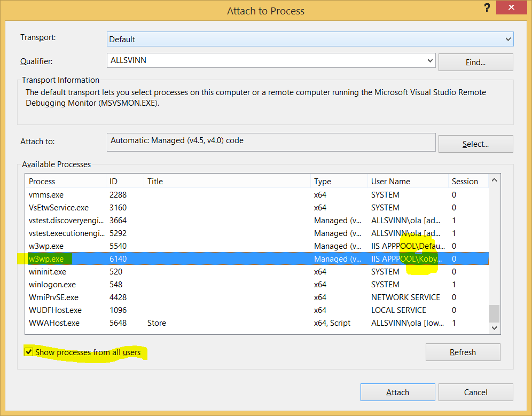Click the Qualifier field containing ALLSVINN
This screenshot has width=532, height=416.
(x=271, y=60)
